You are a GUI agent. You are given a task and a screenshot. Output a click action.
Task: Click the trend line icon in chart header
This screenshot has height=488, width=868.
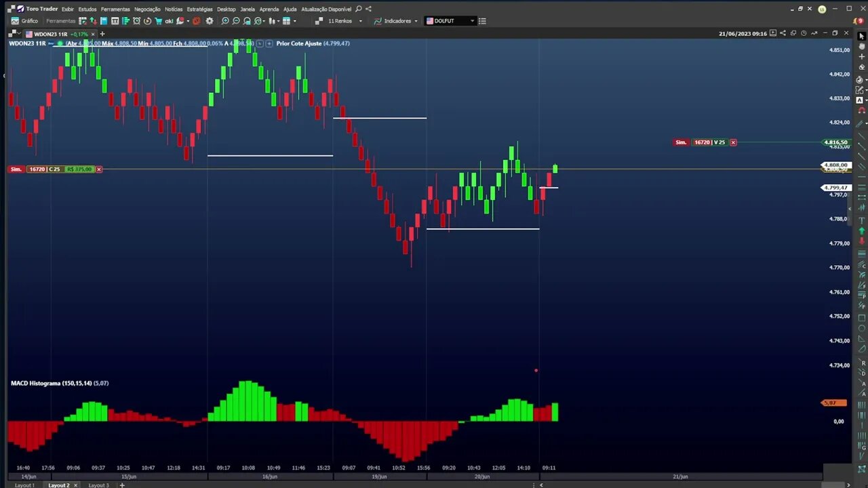coord(814,33)
